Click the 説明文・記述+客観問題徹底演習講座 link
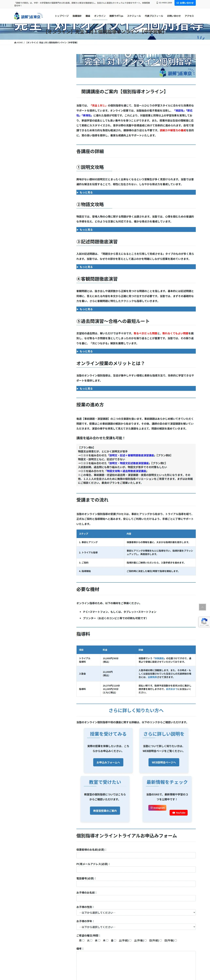Image resolution: width=210 pixels, height=980 pixels. pyautogui.click(x=131, y=455)
